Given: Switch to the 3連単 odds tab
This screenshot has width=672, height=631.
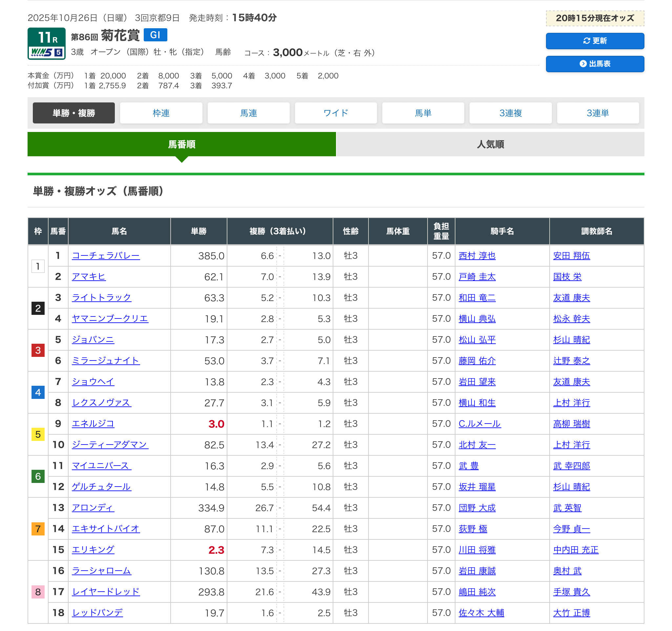Looking at the screenshot, I should coord(598,113).
